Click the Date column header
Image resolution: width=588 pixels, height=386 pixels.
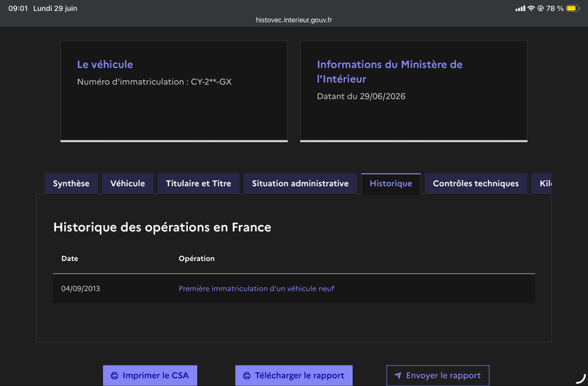pos(70,259)
